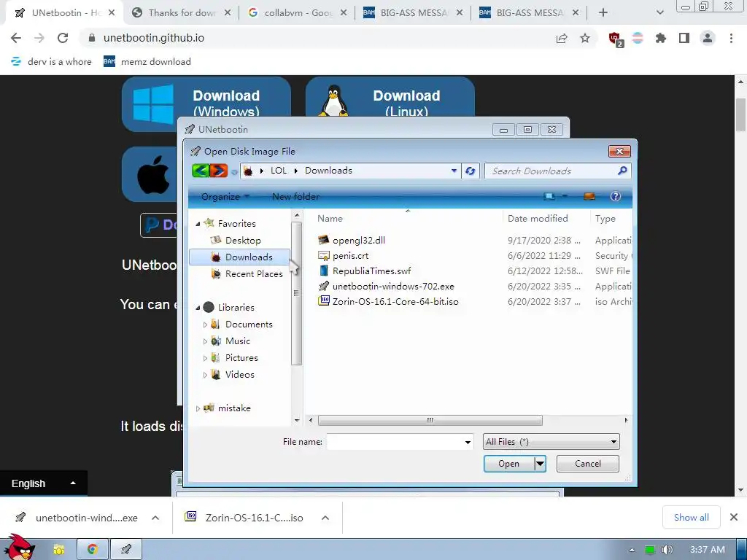Open the Chrome tab search chevron
Image resolution: width=747 pixels, height=560 pixels.
click(x=659, y=13)
